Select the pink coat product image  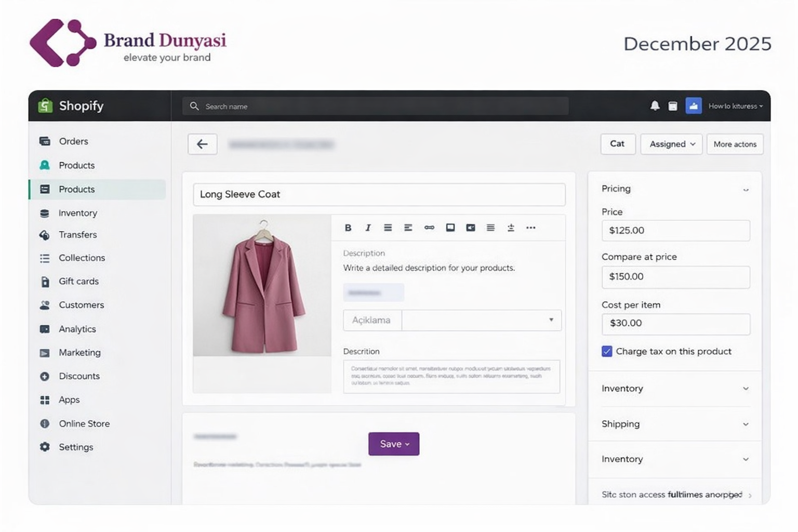(262, 286)
